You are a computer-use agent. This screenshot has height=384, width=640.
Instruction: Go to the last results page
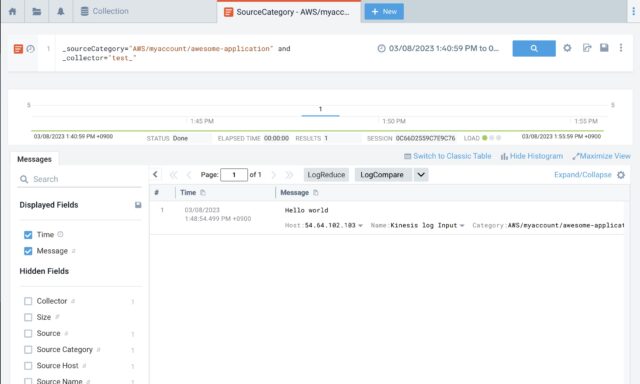(x=289, y=175)
